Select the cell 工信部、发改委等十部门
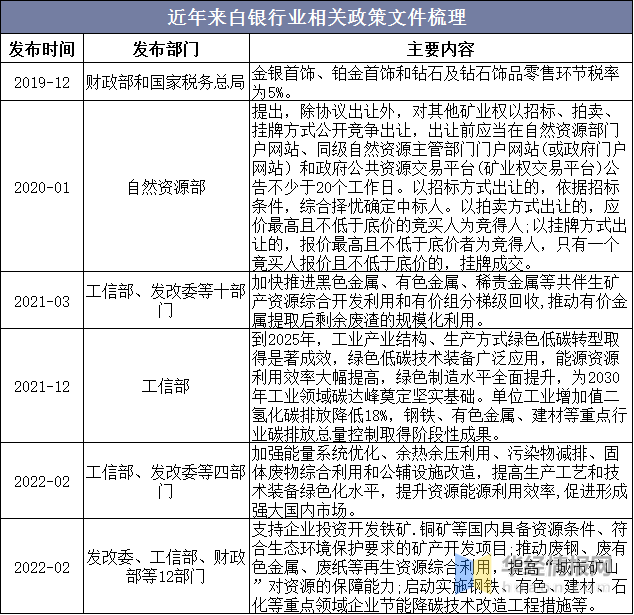This screenshot has width=634, height=615. click(x=166, y=300)
